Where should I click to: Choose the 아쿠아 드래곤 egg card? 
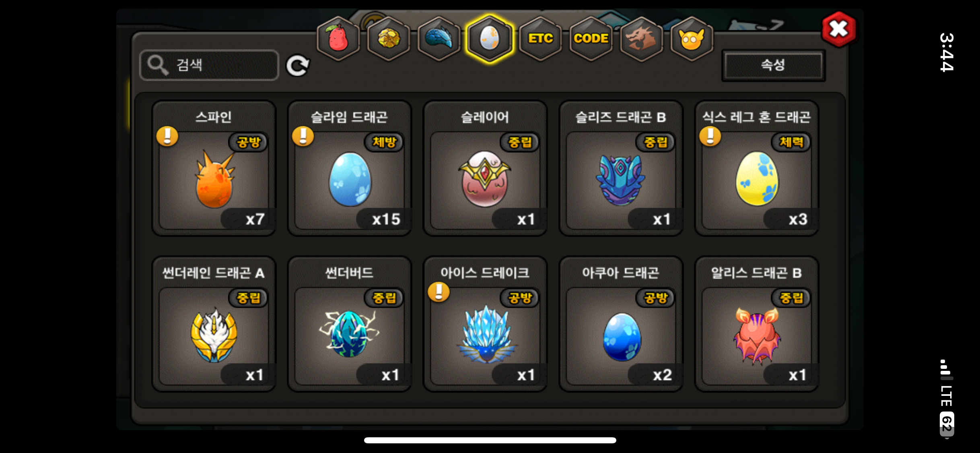(x=621, y=324)
